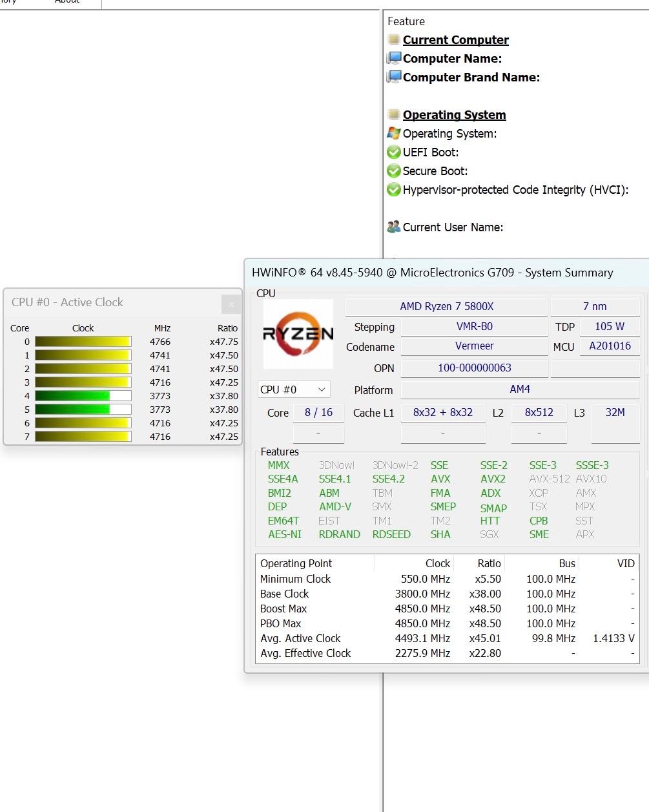The height and width of the screenshot is (812, 649).
Task: Click the green check icon for Secure Boot
Action: click(394, 171)
